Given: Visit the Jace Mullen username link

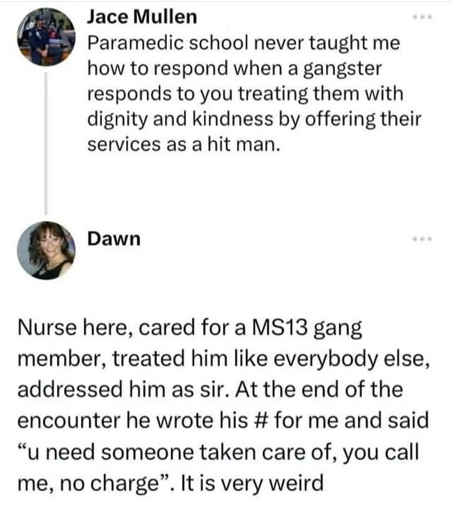Looking at the screenshot, I should pyautogui.click(x=142, y=17).
